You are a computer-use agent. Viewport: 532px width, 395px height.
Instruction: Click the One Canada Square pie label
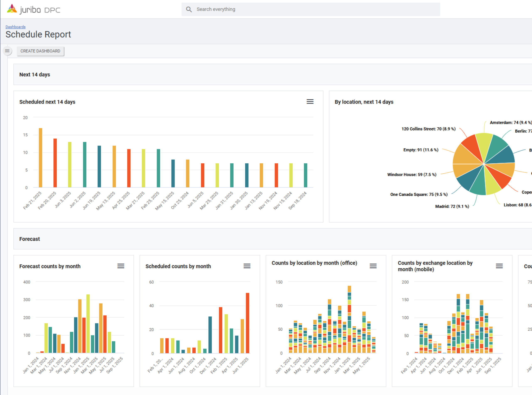click(x=419, y=194)
